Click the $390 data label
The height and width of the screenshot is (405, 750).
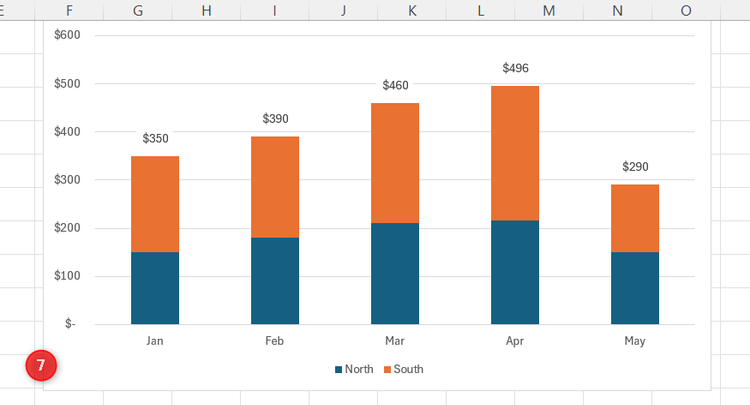pos(276,119)
